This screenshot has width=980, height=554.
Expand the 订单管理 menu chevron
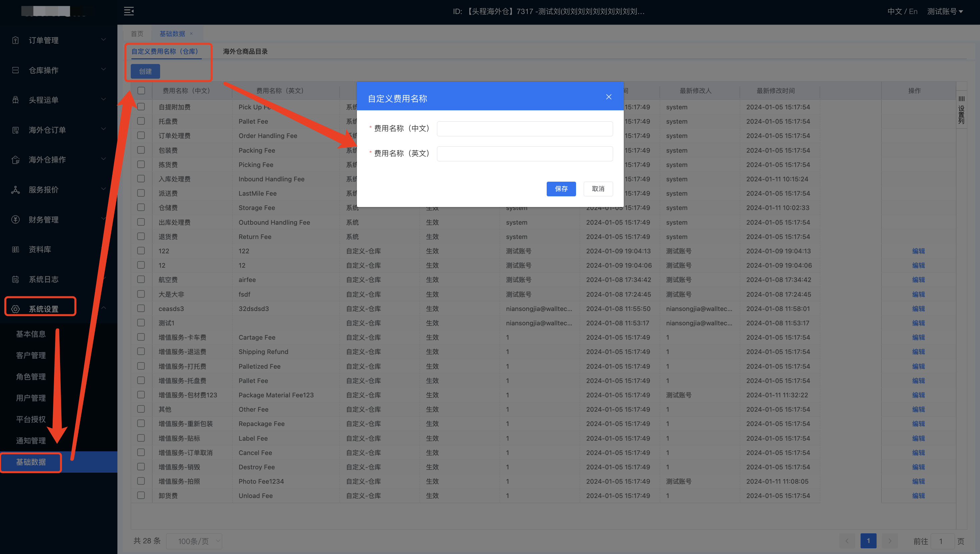tap(103, 40)
